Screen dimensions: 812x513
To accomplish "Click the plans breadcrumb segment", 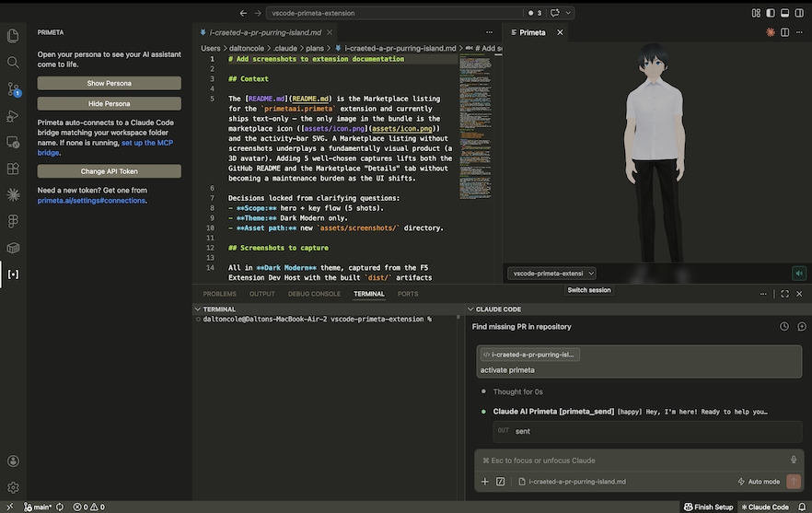I will 314,48.
